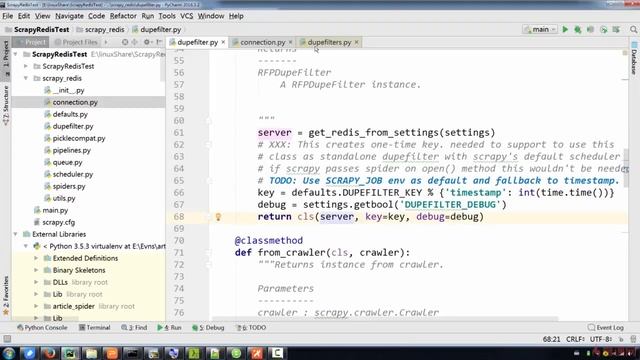
Task: Open PyCharm icon in the taskbar
Action: coord(70,353)
